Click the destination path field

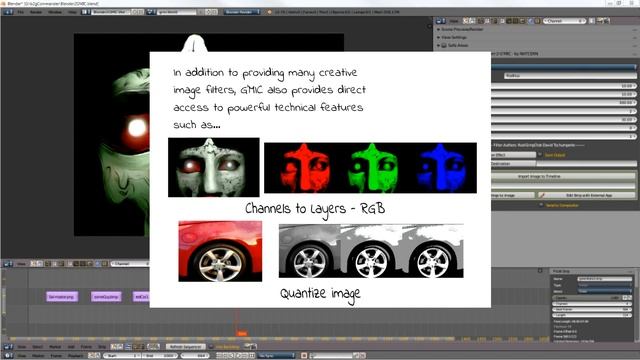pyautogui.click(x=587, y=164)
